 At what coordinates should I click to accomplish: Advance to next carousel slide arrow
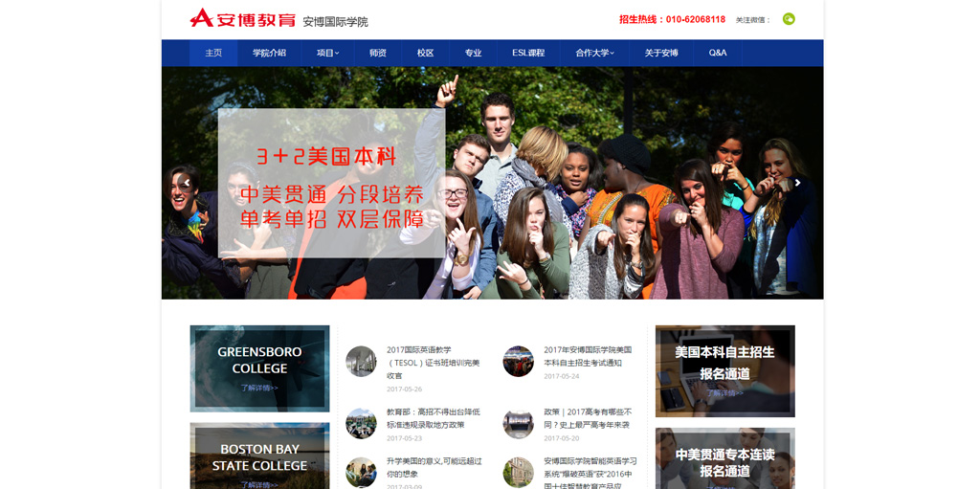pyautogui.click(x=797, y=183)
